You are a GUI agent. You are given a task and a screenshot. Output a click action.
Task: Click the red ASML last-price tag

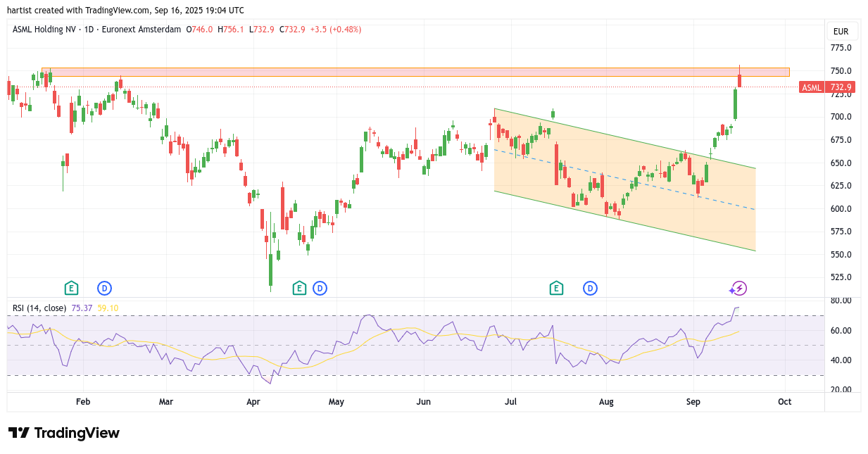pos(828,87)
